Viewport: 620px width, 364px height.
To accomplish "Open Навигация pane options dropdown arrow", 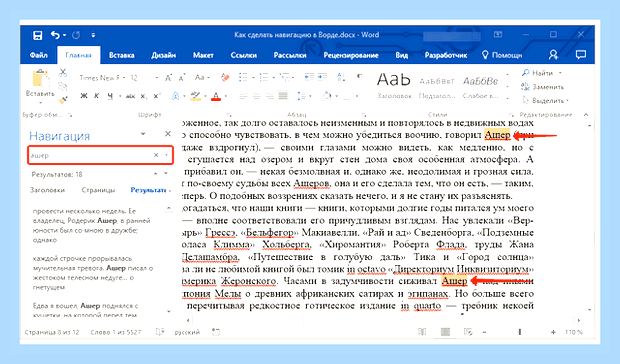I will (x=143, y=134).
